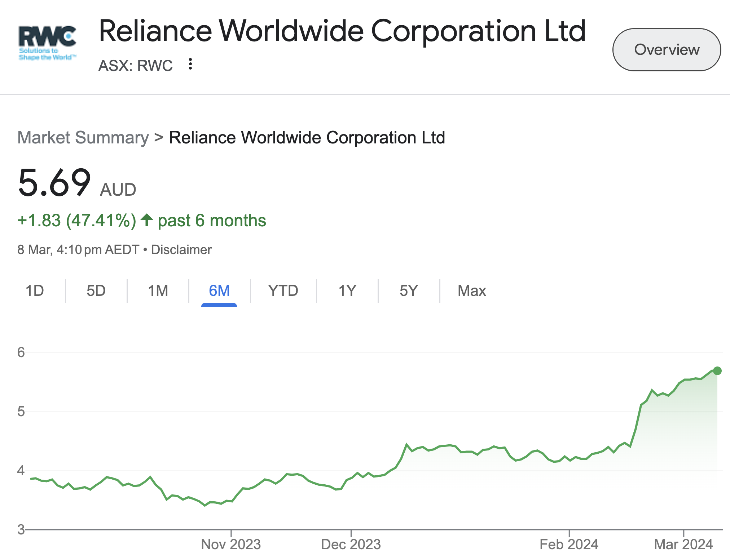Image resolution: width=730 pixels, height=560 pixels.
Task: Show the 5Y price history
Action: [x=409, y=290]
